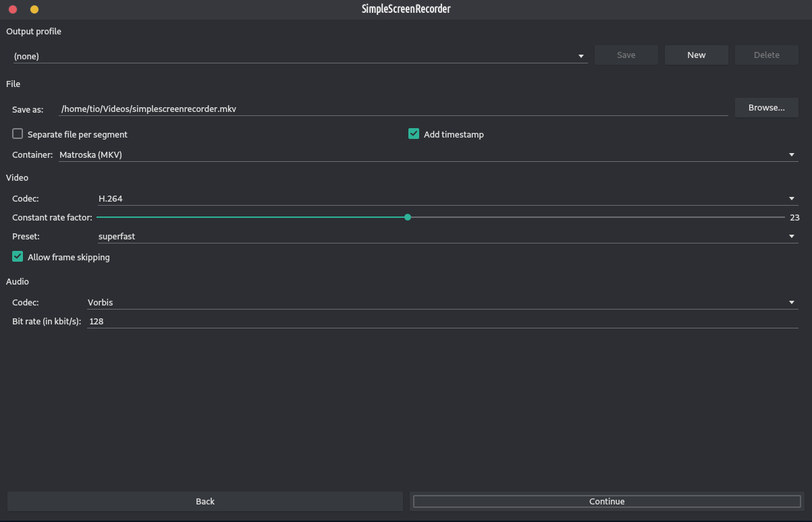The height and width of the screenshot is (522, 812).
Task: Open the video Codec H.264 dropdown
Action: [447, 199]
